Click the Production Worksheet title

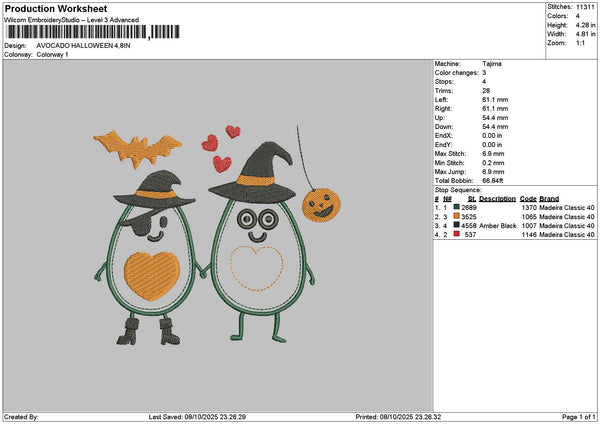click(56, 8)
